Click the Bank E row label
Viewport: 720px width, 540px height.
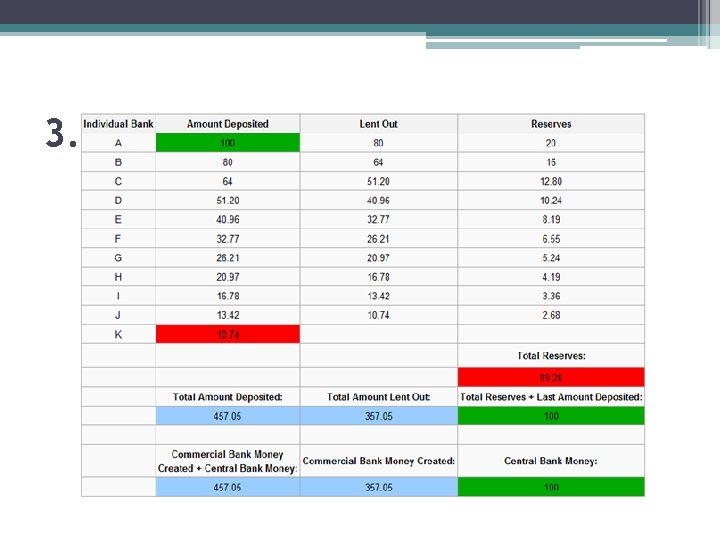coord(118,219)
